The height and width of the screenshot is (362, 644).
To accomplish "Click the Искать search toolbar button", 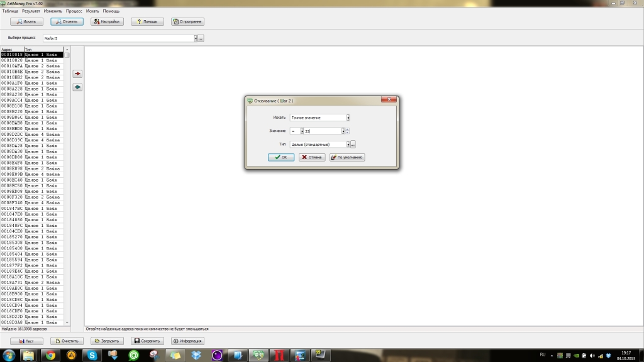I will (x=26, y=21).
